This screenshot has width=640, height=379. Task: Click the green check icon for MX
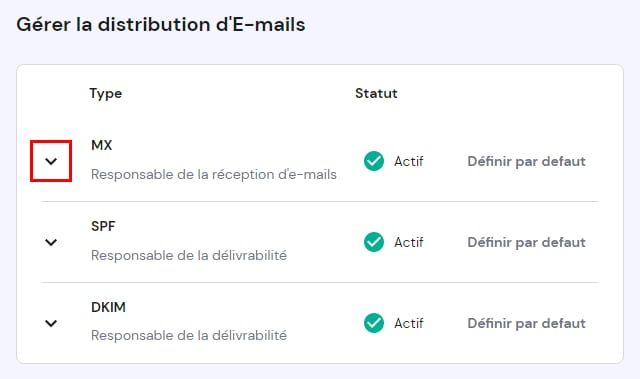tap(374, 161)
